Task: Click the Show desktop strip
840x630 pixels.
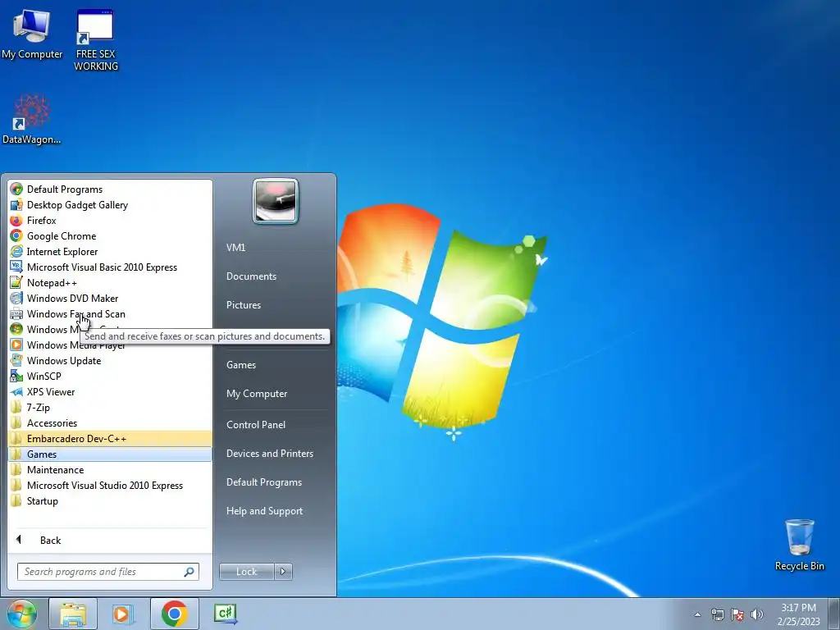Action: click(x=834, y=614)
